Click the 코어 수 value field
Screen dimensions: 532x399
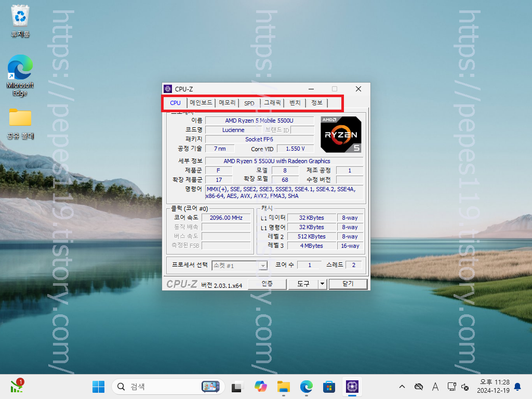tap(310, 265)
